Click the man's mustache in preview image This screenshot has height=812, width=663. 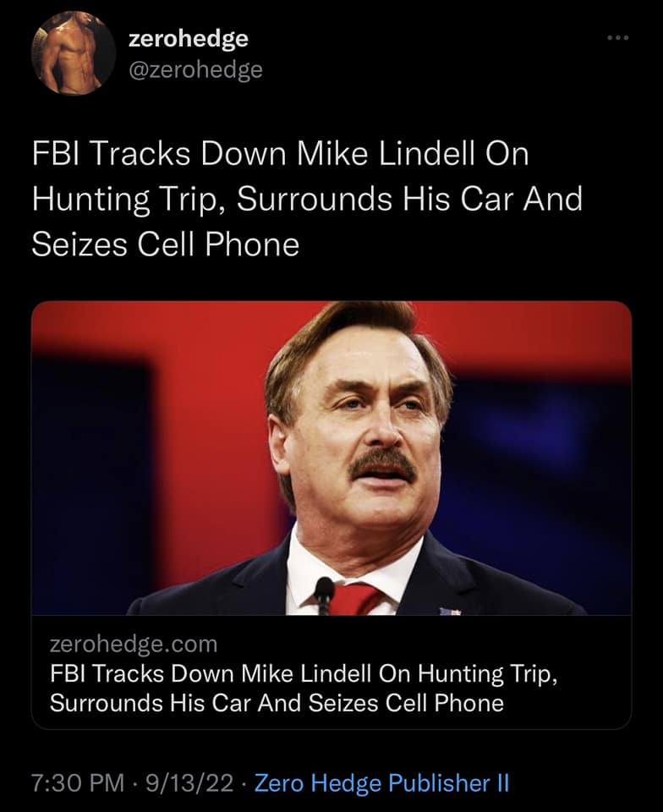coord(382,462)
